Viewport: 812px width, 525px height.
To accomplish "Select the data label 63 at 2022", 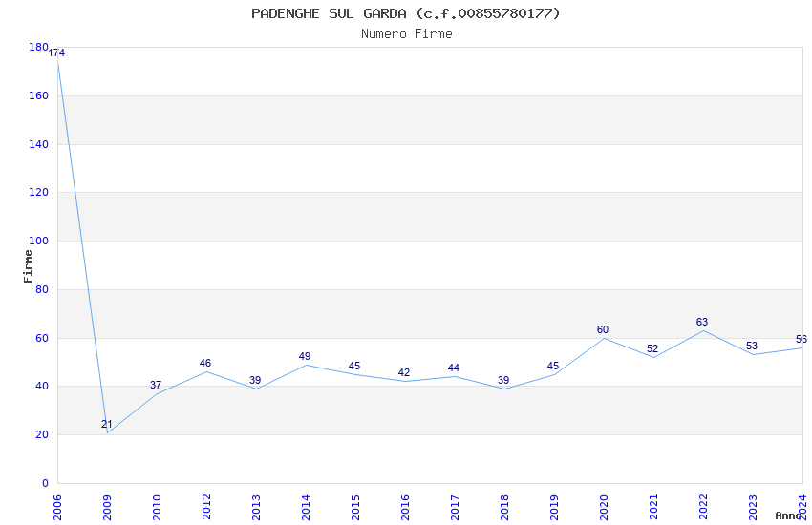I will [x=702, y=323].
